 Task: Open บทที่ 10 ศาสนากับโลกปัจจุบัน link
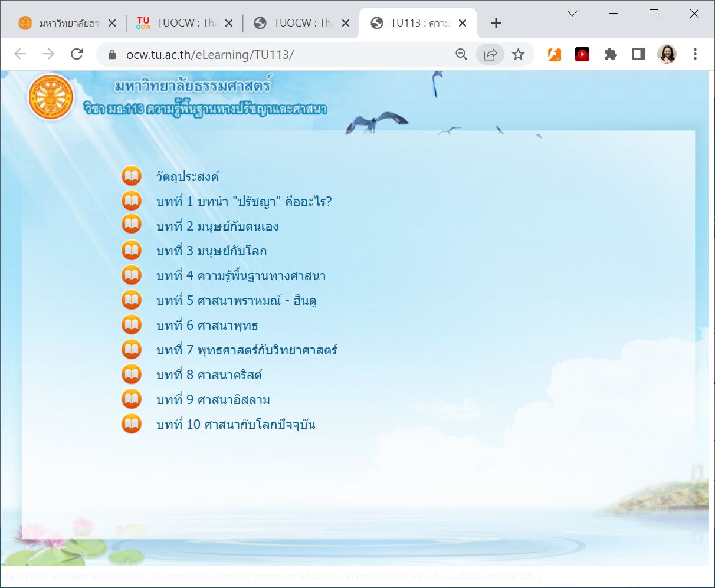tap(235, 425)
